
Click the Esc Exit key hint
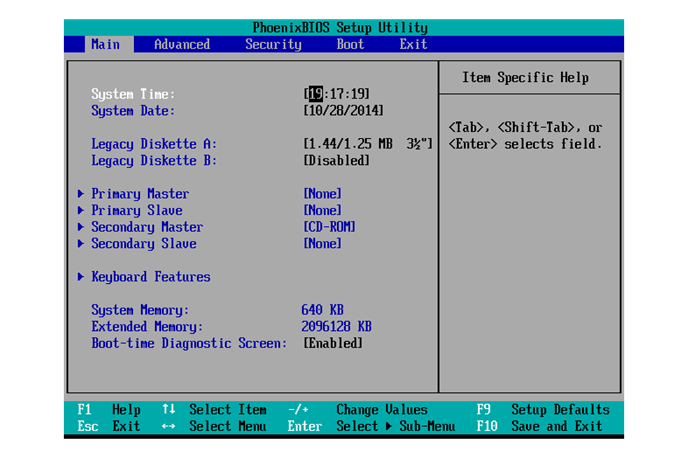coord(109,426)
